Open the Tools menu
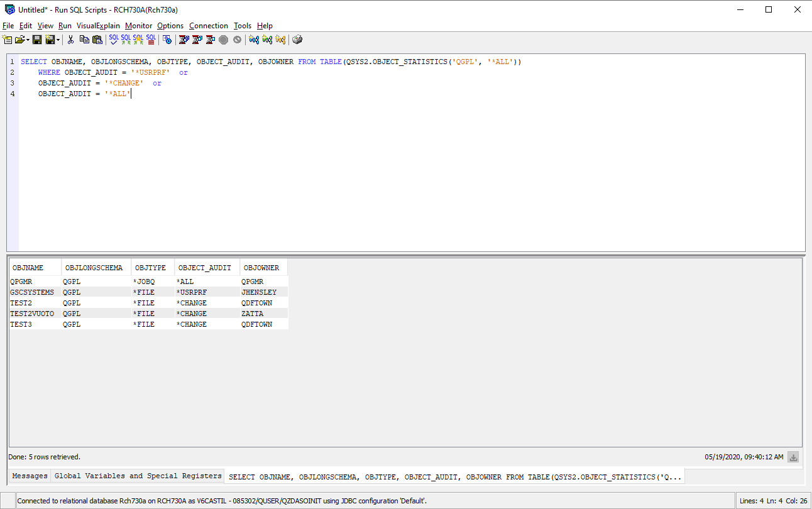 point(243,26)
